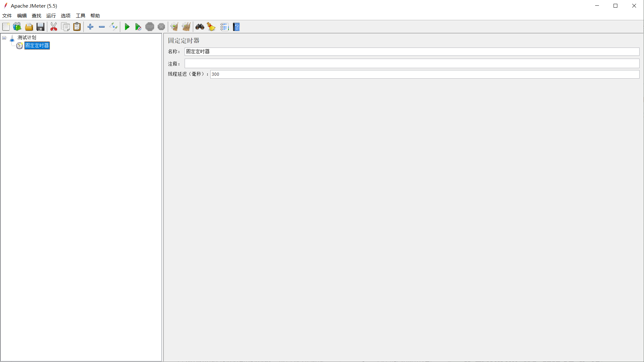Open the 运行 menu

click(x=51, y=16)
